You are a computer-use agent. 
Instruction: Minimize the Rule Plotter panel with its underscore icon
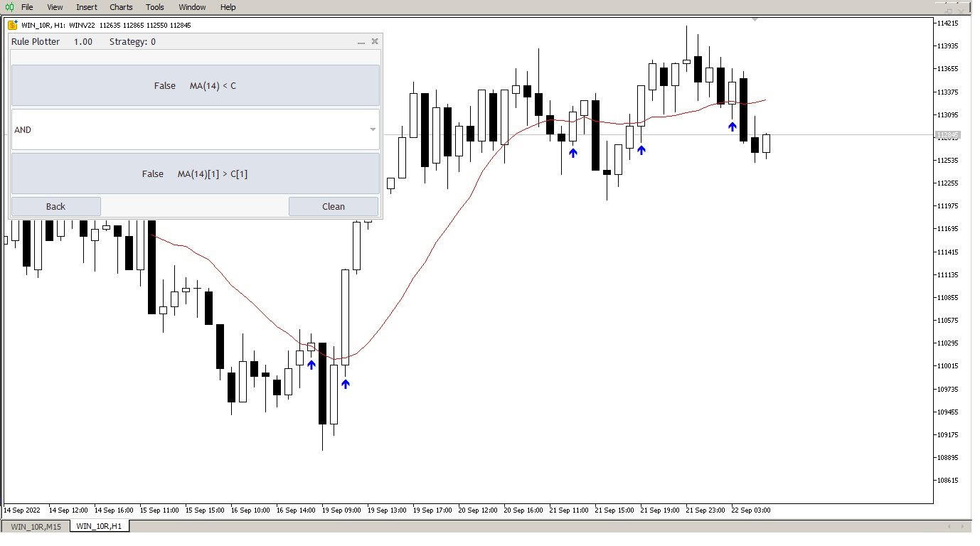pyautogui.click(x=361, y=43)
